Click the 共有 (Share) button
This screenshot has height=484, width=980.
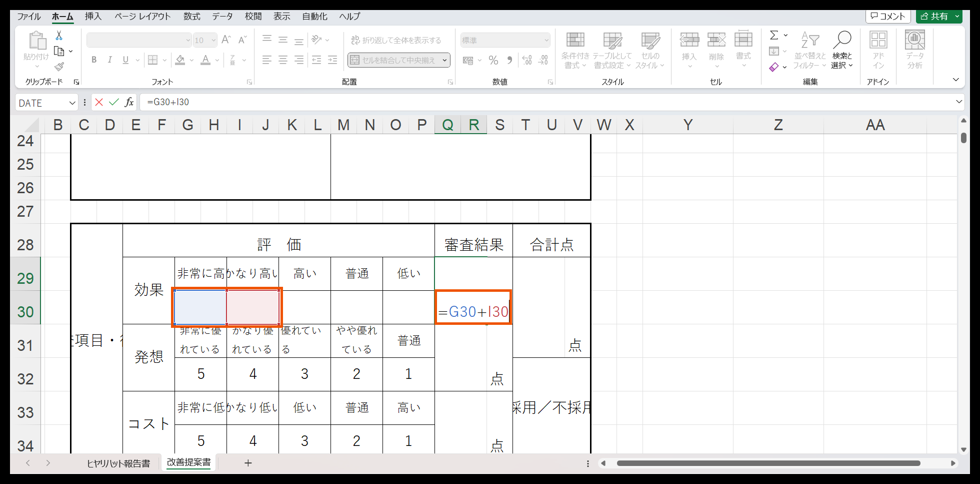pos(939,16)
